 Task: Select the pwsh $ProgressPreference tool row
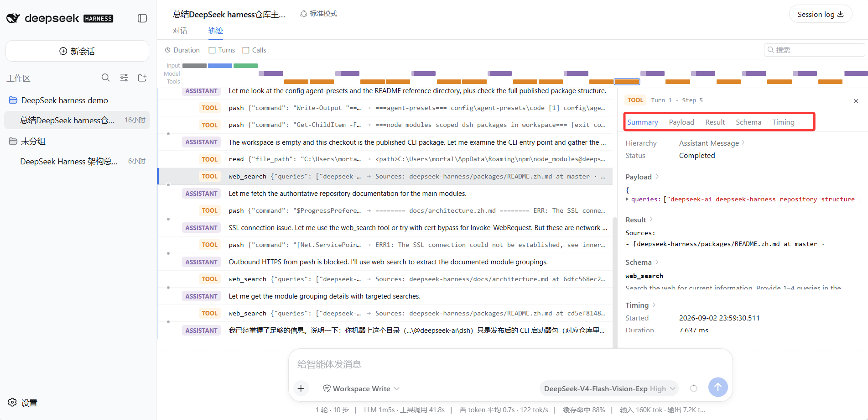pos(385,210)
